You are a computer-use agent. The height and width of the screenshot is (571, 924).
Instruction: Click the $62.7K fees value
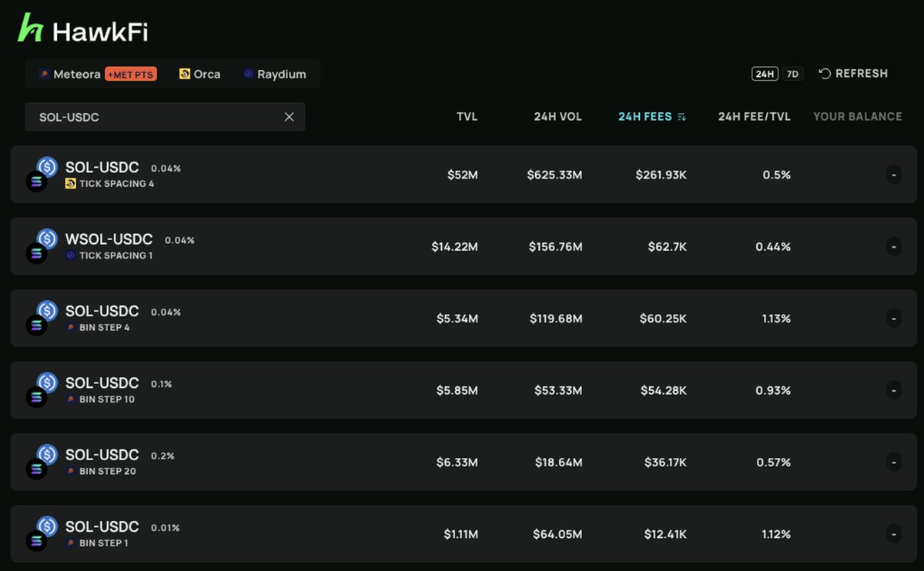click(x=668, y=246)
